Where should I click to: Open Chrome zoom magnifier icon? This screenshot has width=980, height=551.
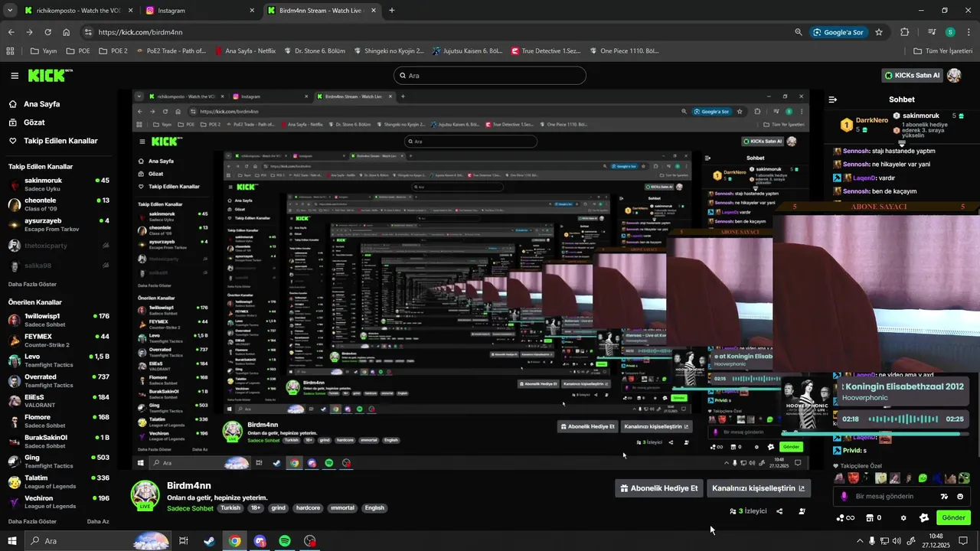[x=799, y=32]
